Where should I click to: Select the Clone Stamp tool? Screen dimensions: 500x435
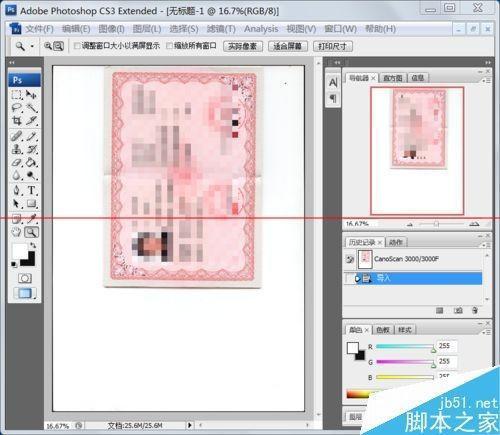coord(16,149)
